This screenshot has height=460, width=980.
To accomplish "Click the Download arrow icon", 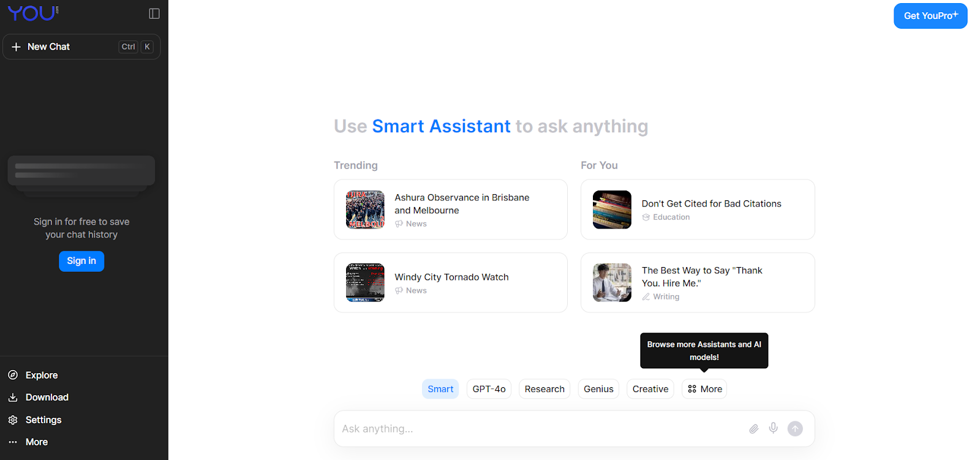I will [13, 397].
